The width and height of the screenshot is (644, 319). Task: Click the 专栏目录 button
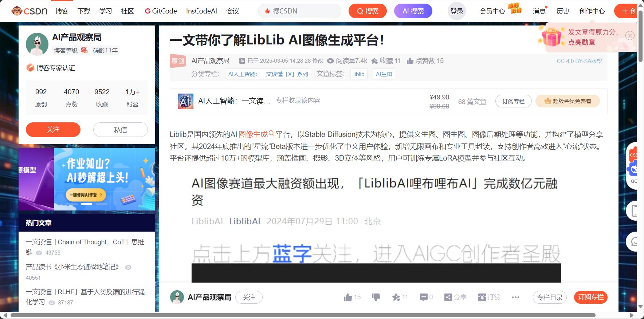(x=550, y=298)
